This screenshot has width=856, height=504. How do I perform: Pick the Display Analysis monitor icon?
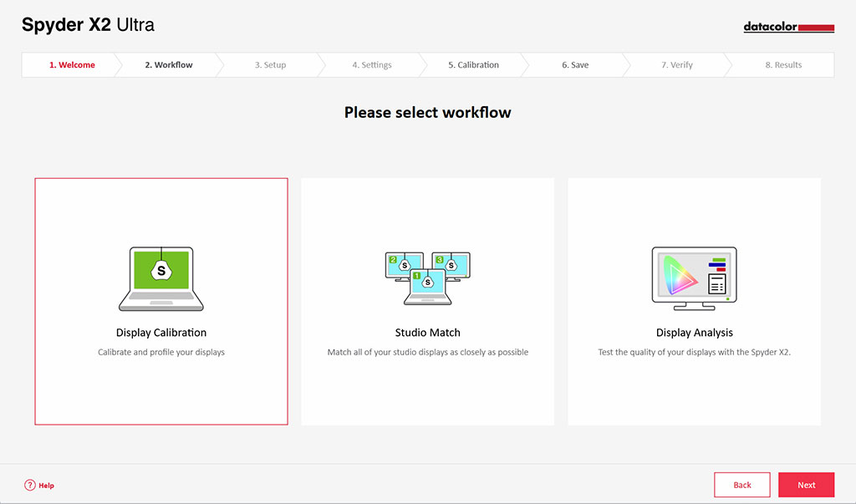[x=694, y=278]
